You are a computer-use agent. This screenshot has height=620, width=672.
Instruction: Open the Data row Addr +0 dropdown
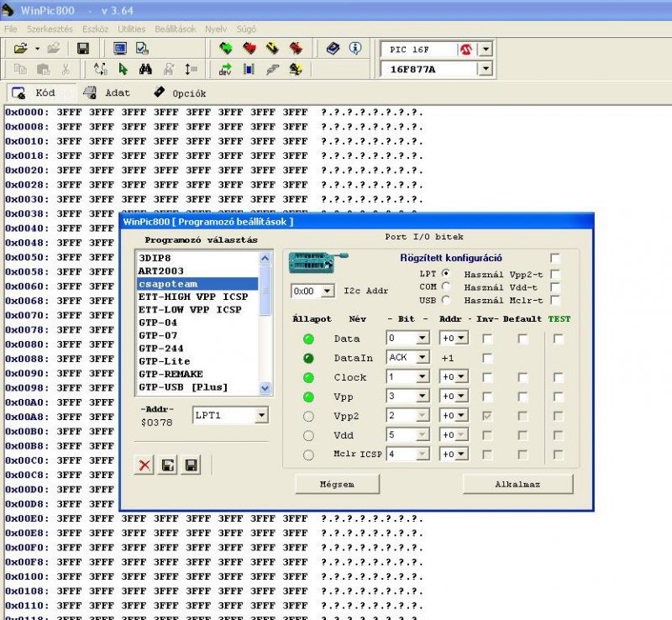[461, 339]
